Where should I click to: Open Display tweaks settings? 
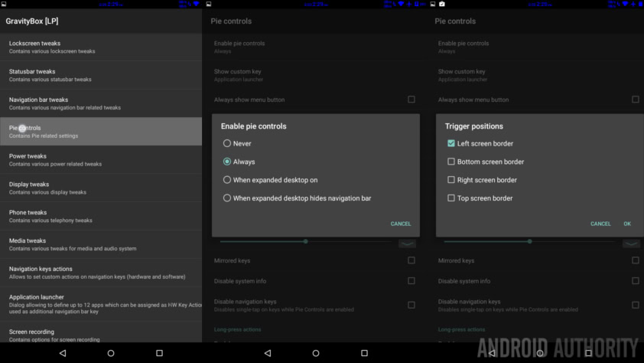click(101, 188)
